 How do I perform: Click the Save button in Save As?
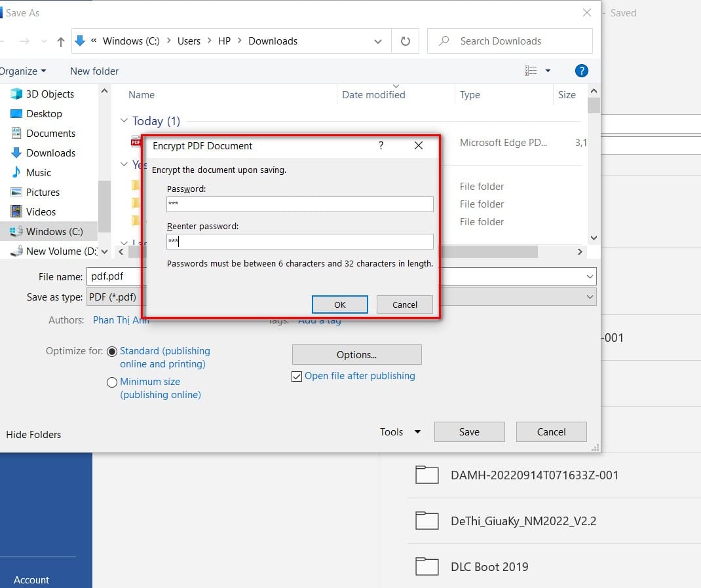pos(470,432)
